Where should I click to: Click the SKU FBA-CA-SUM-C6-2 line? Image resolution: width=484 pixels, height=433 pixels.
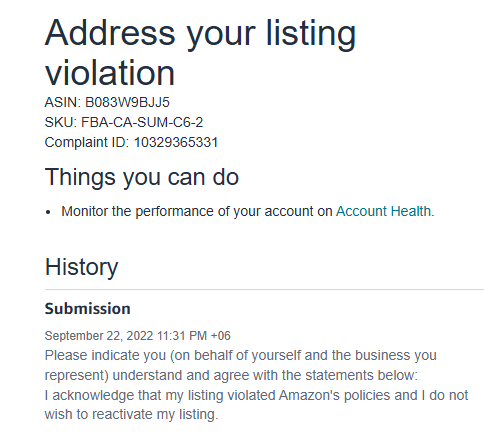click(x=124, y=122)
